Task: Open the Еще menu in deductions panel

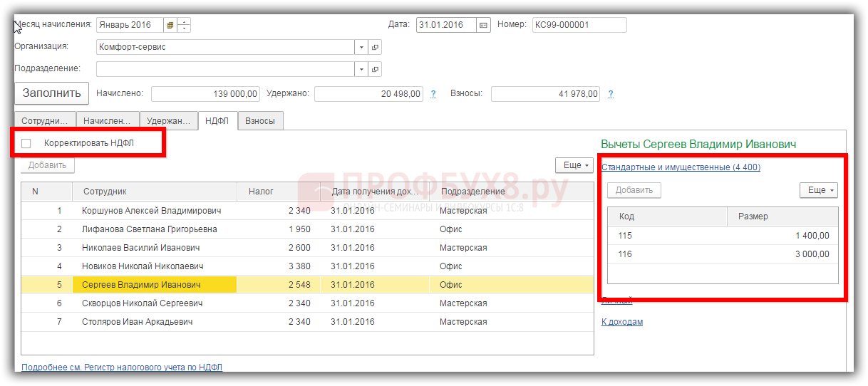Action: 818,190
